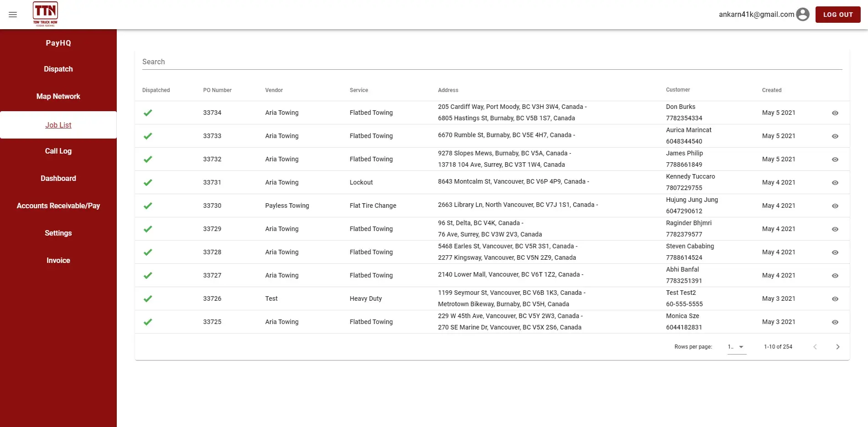Screen dimensions: 868x427
Task: View details of job 33734 via eye icon
Action: [x=835, y=113]
